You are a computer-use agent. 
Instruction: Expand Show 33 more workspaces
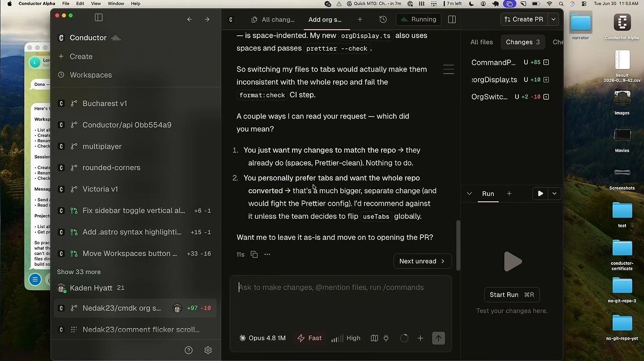point(79,272)
